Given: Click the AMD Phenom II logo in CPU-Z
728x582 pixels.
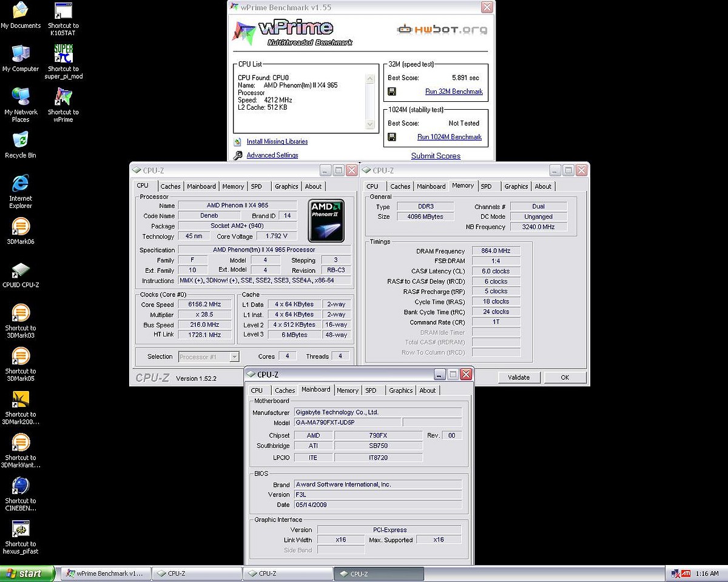Looking at the screenshot, I should 326,221.
